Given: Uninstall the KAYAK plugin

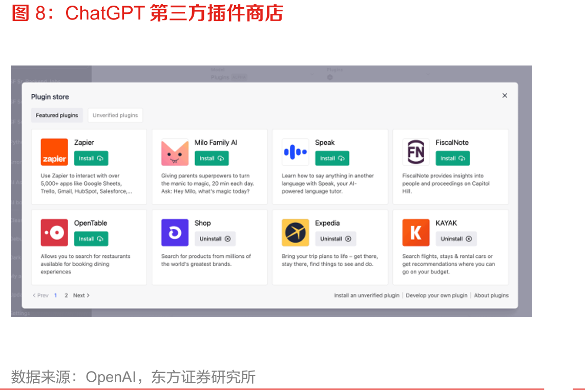Looking at the screenshot, I should pyautogui.click(x=456, y=239).
